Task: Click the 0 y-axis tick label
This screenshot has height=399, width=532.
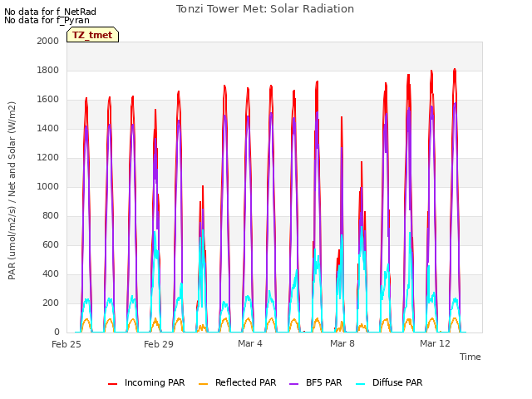Action: click(57, 332)
